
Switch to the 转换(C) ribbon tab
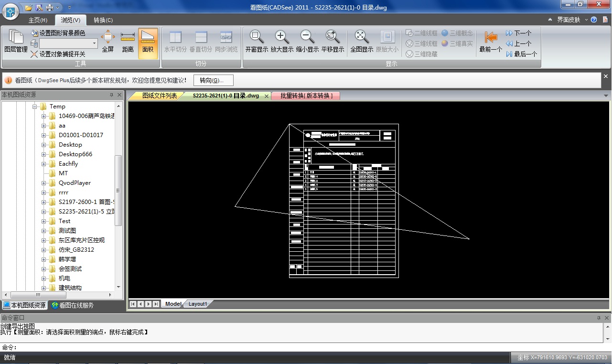pos(103,20)
